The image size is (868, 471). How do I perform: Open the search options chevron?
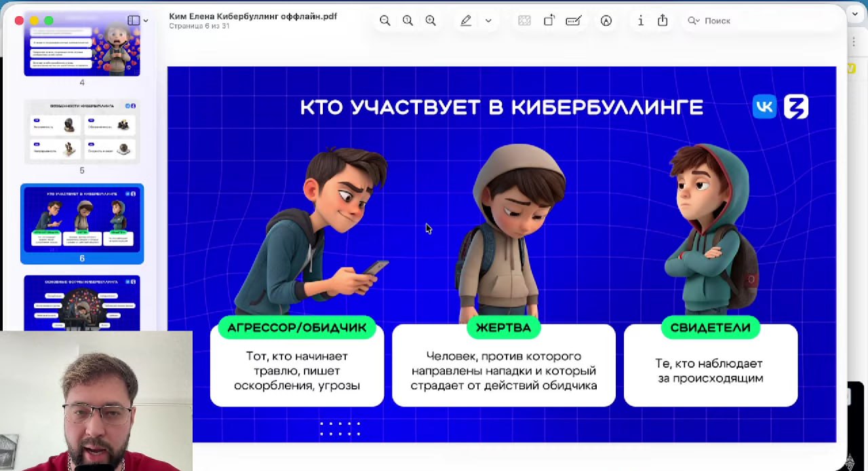click(x=699, y=21)
